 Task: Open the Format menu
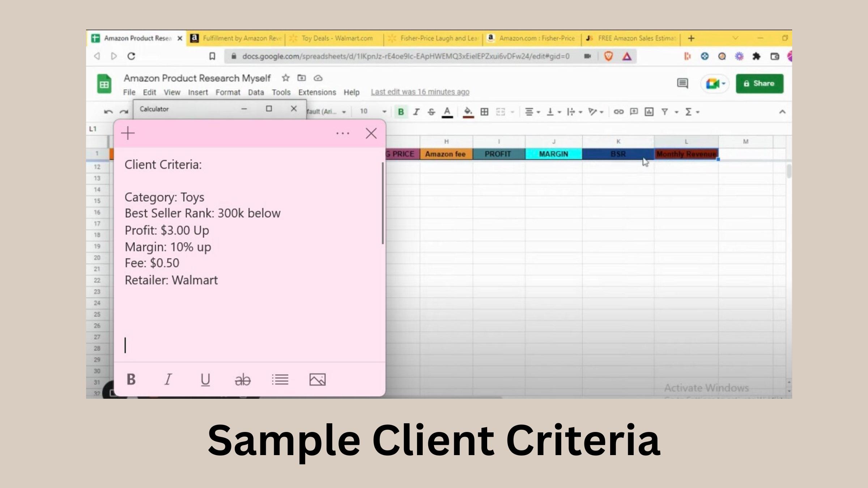(228, 92)
